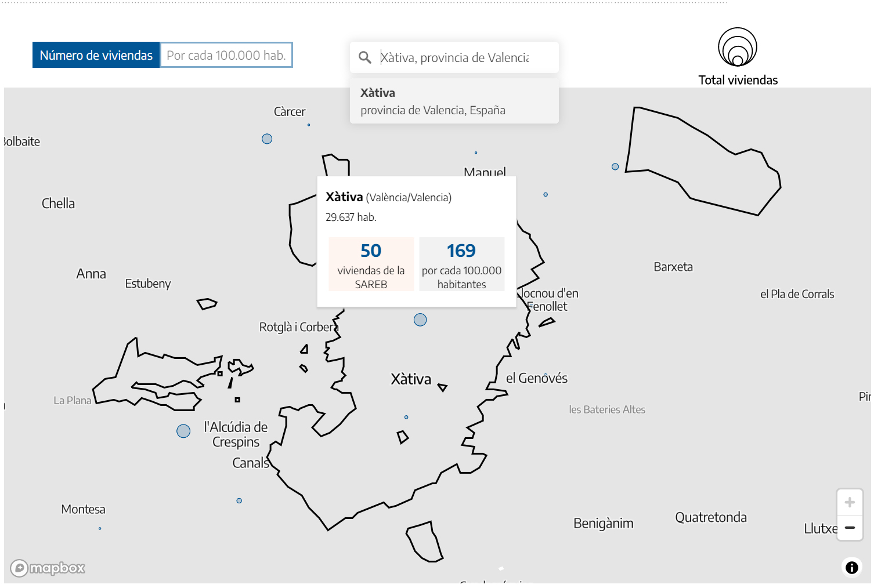
Task: Select the bubble below Càrcer
Action: [x=267, y=139]
